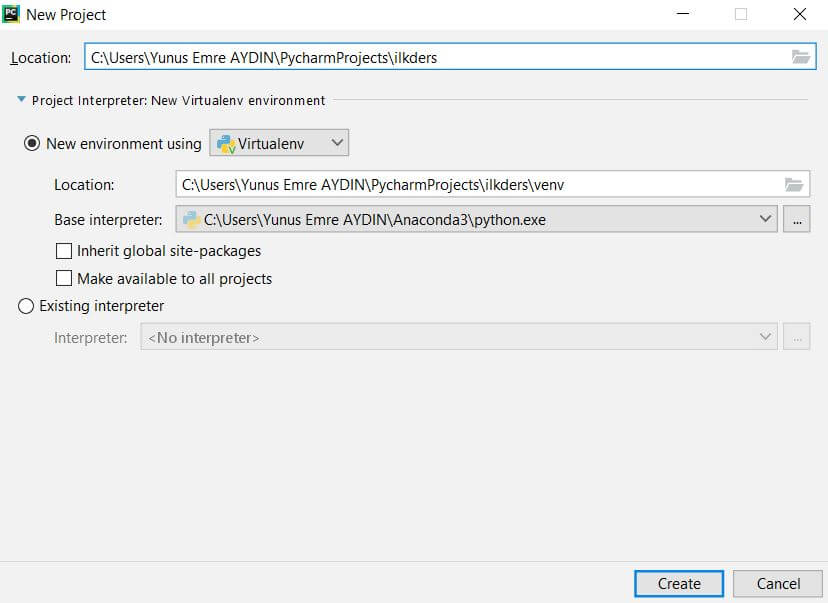828x603 pixels.
Task: Click the Virtualenv Python icon in dropdown
Action: coord(226,144)
